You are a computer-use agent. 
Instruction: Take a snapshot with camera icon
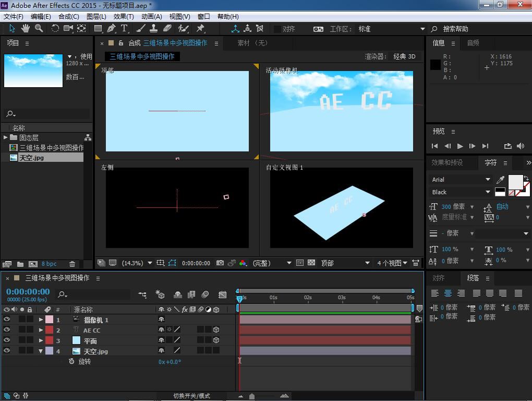220,263
